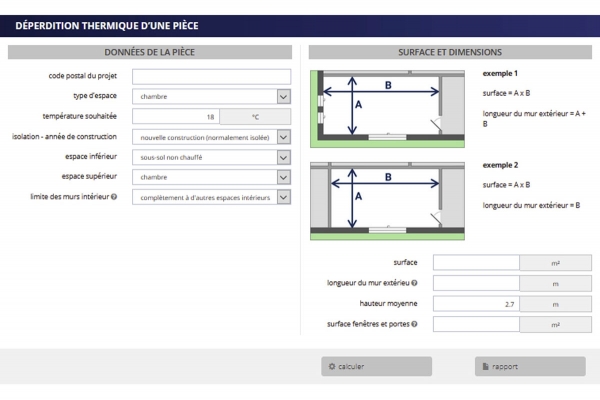Click the 'exemple 2' floor plan diagram
Image resolution: width=600 pixels, height=400 pixels.
387,201
